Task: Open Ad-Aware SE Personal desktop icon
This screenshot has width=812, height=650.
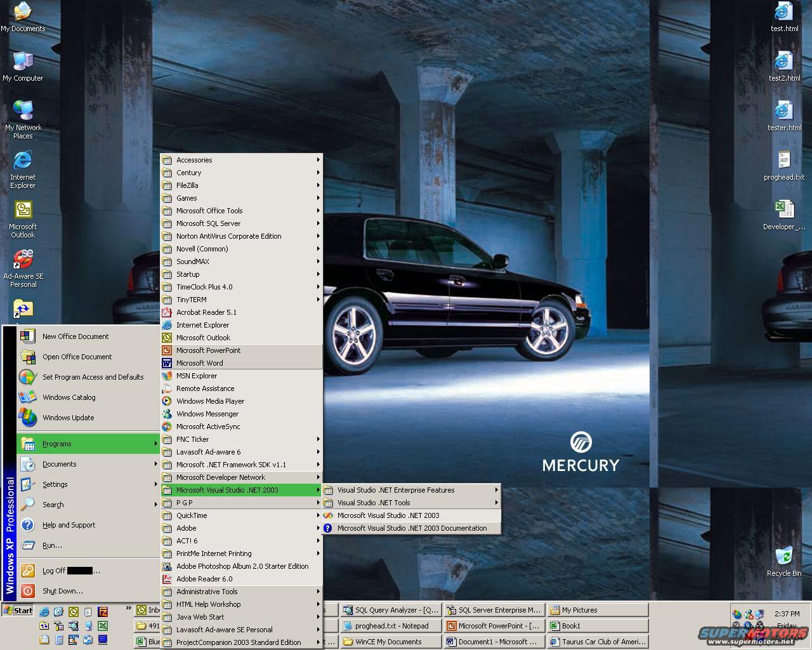Action: (x=23, y=260)
